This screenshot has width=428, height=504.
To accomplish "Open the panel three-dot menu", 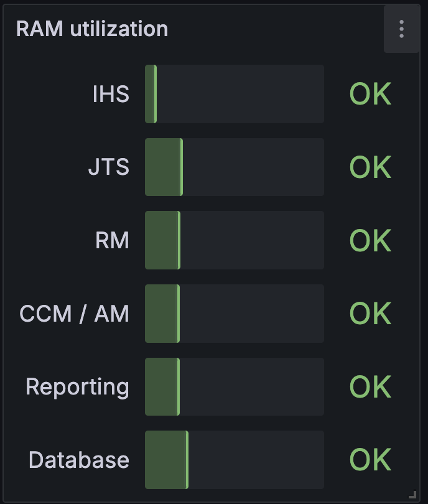I will click(402, 29).
